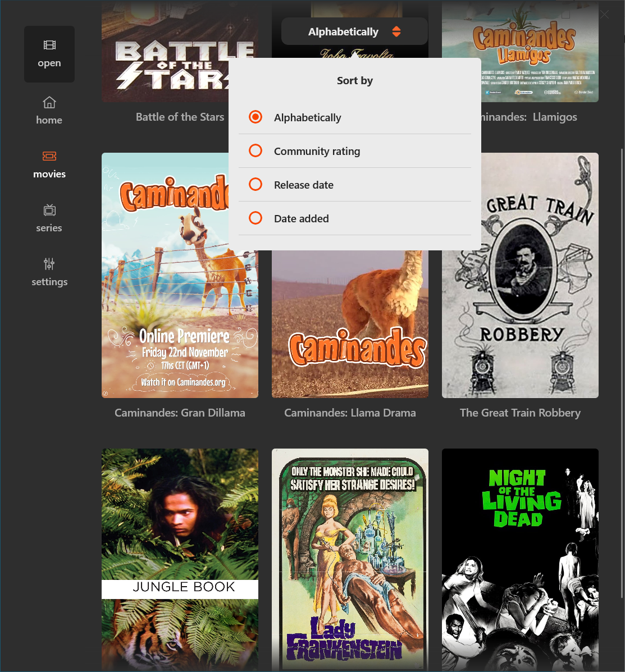The height and width of the screenshot is (672, 625).
Task: Click the 'Sort by' heading
Action: (x=354, y=81)
